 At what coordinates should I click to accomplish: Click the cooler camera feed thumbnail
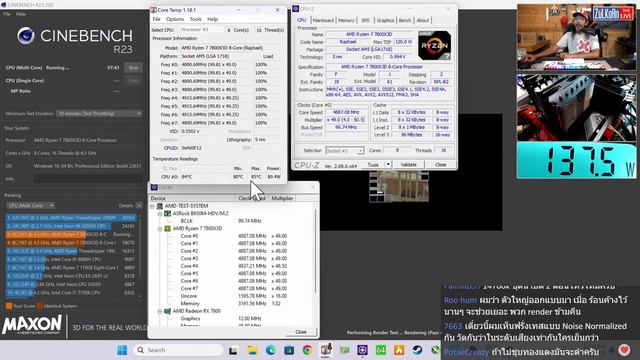tap(576, 107)
